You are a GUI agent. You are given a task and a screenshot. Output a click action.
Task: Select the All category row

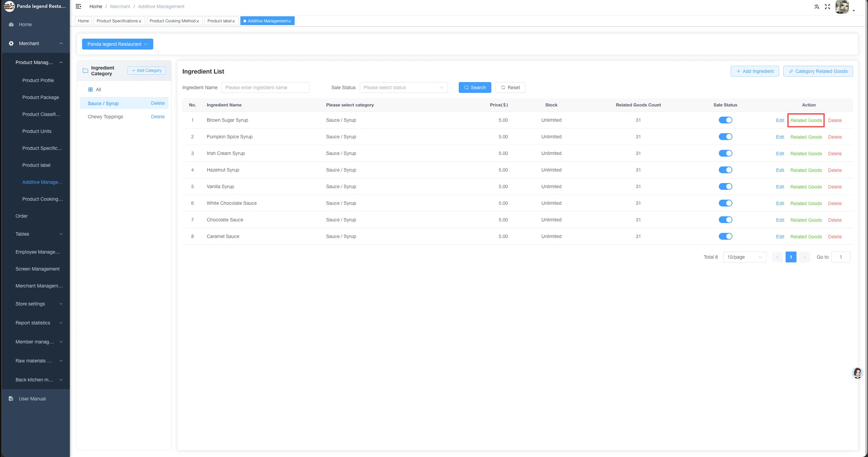click(124, 90)
